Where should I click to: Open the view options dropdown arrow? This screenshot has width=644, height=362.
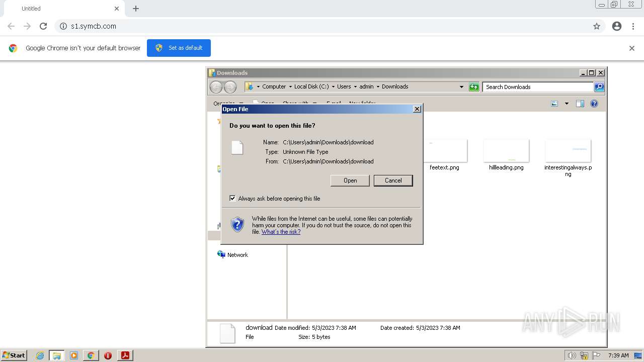567,104
